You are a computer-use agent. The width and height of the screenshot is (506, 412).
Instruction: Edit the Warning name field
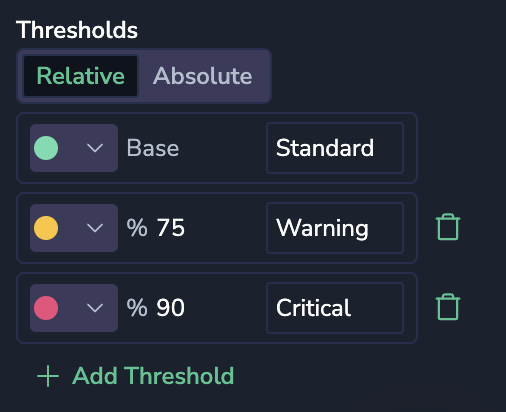(335, 228)
